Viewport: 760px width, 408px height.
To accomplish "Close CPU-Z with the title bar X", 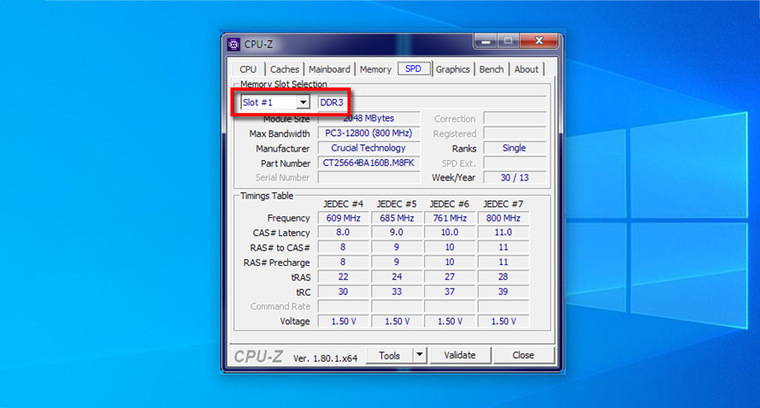I will (x=538, y=41).
